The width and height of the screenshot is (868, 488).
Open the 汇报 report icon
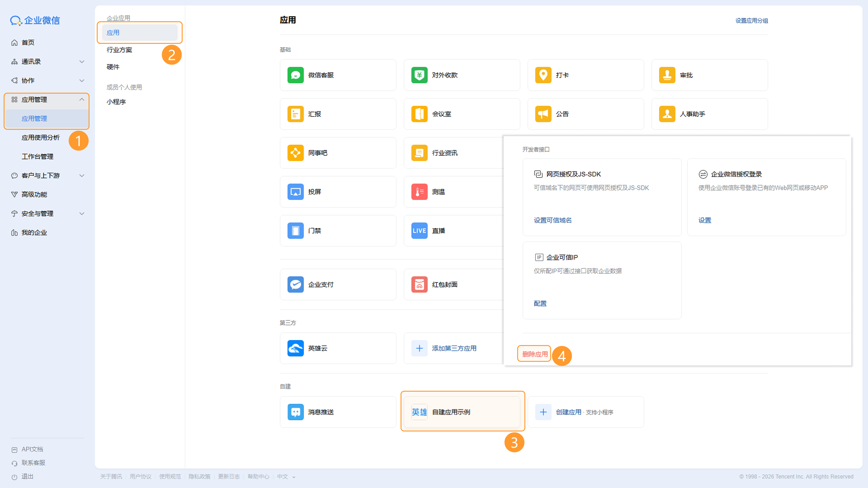[x=295, y=114]
